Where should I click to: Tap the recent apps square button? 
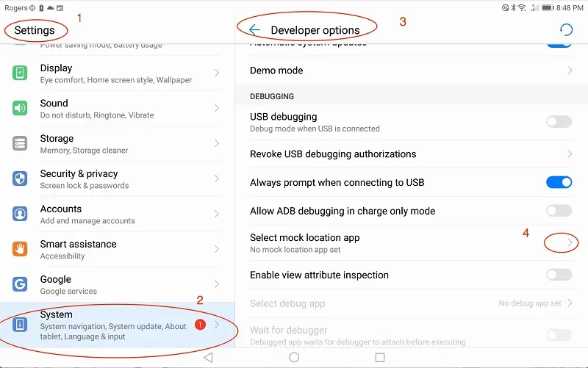tap(380, 358)
